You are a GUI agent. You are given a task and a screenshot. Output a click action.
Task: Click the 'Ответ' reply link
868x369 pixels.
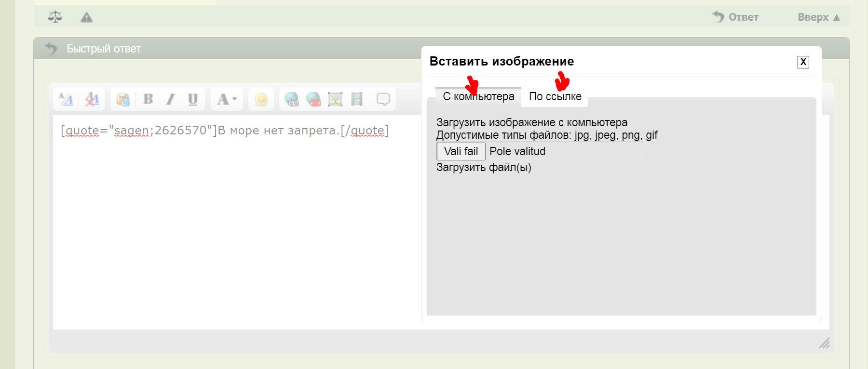tap(736, 17)
